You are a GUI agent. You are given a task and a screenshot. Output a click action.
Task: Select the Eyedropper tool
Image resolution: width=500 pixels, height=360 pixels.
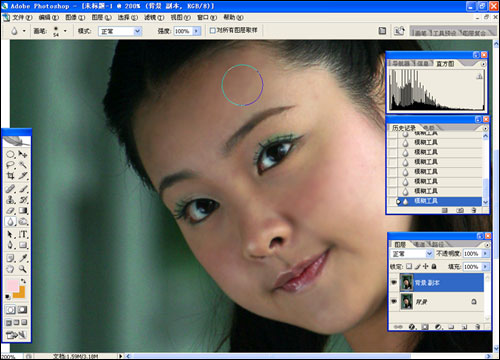[23, 258]
